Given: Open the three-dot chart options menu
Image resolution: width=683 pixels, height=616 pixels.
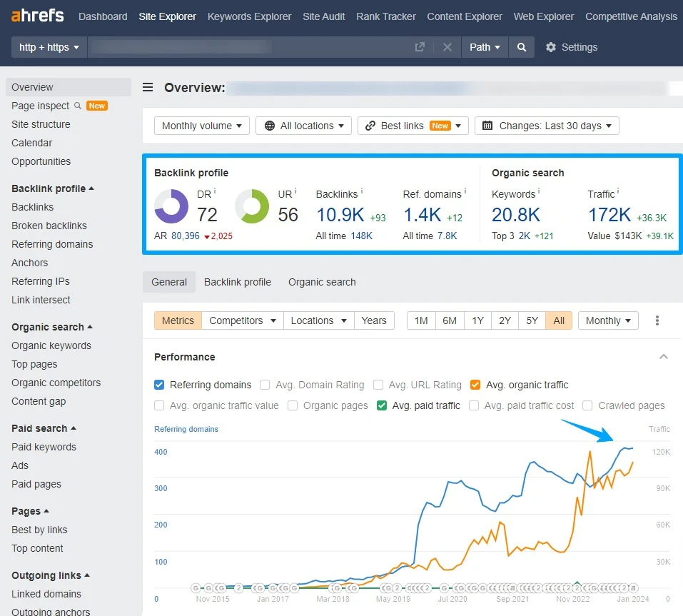Looking at the screenshot, I should click(x=657, y=320).
